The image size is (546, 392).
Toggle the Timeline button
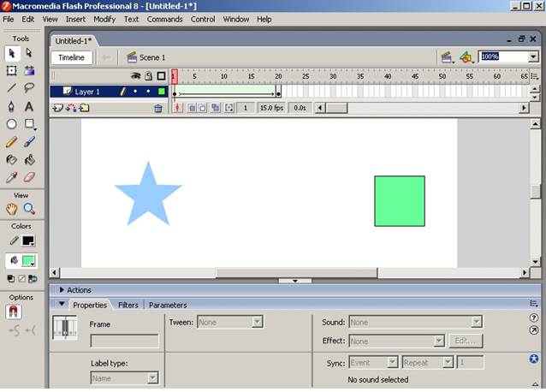click(x=71, y=57)
